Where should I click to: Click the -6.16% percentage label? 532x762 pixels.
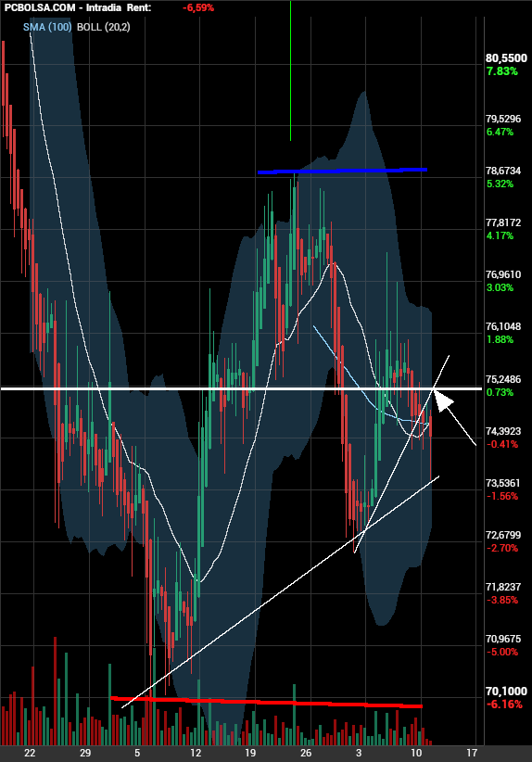(504, 705)
